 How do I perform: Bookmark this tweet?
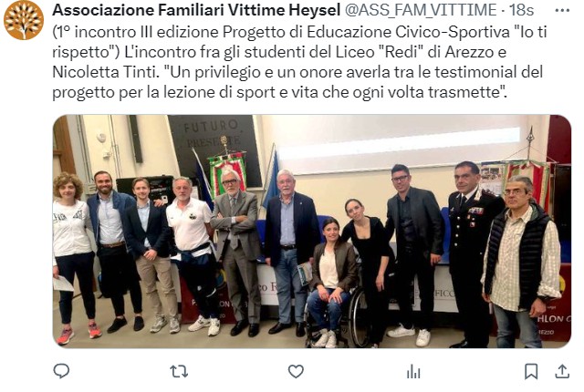pyautogui.click(x=531, y=371)
